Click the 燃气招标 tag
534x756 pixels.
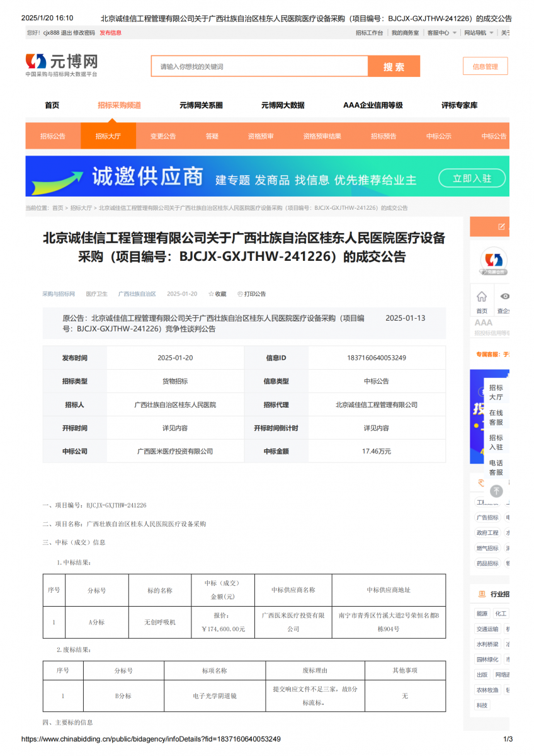pos(487,548)
